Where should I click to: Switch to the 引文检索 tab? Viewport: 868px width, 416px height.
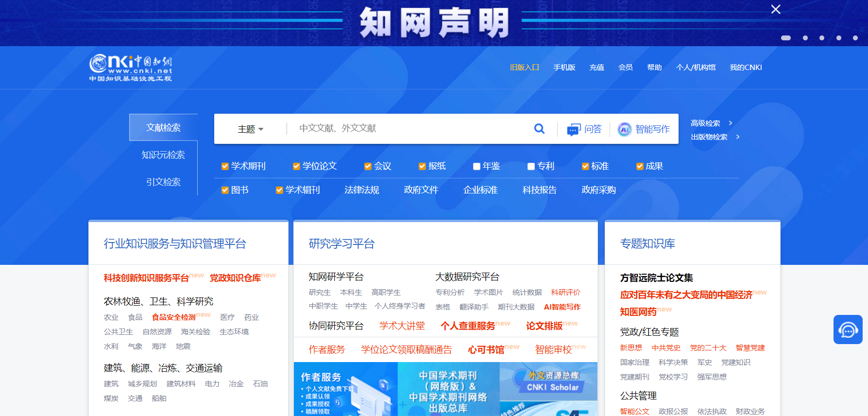tap(163, 182)
